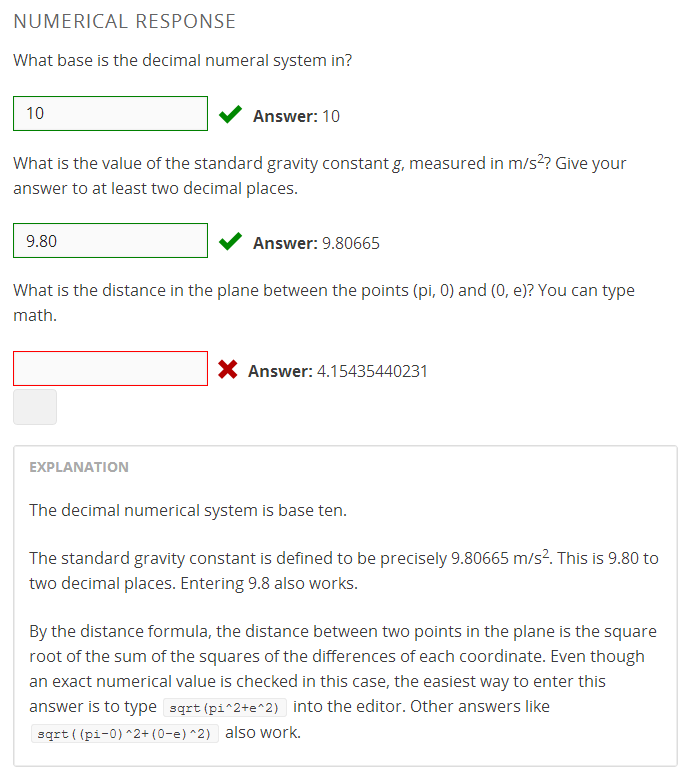Click the "Answer: 10" label

point(296,116)
